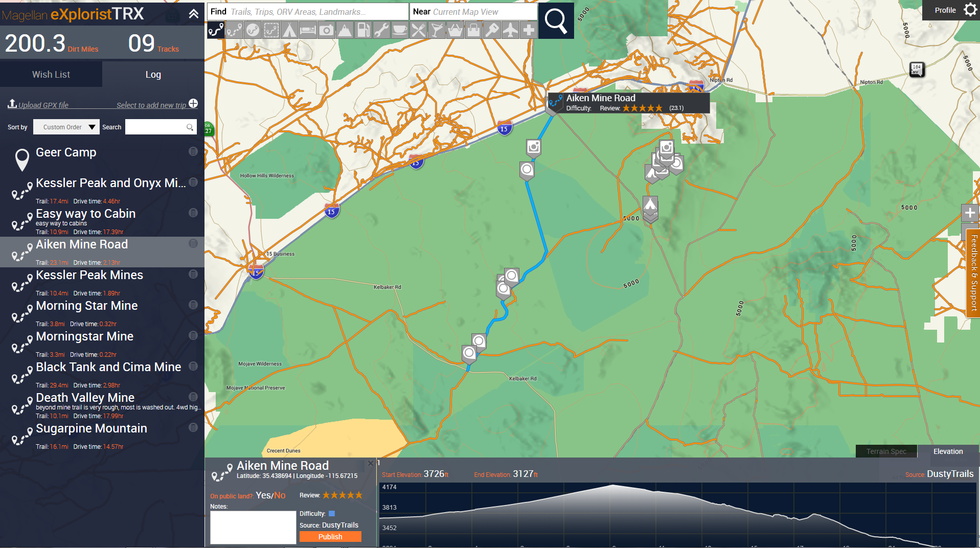Open the Custom Order sort dropdown
Viewport: 980px width, 548px height.
[x=66, y=127]
